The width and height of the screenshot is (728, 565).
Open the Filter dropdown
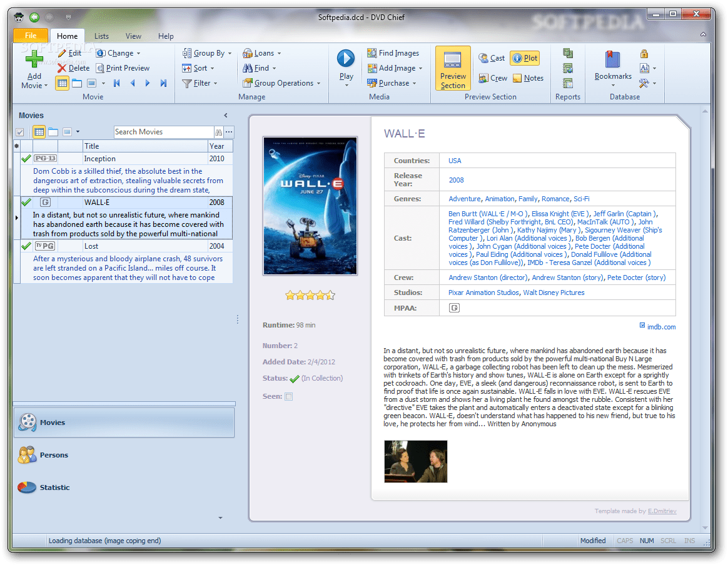click(x=200, y=83)
